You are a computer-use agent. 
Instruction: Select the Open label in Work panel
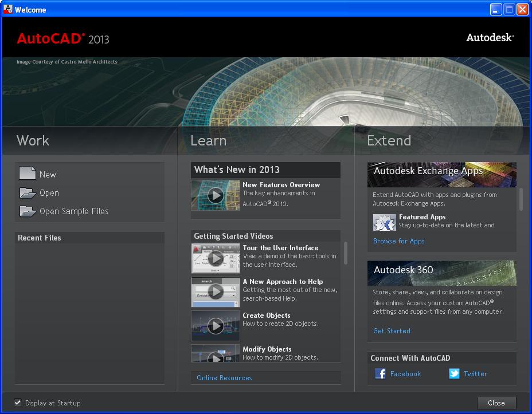(x=49, y=193)
